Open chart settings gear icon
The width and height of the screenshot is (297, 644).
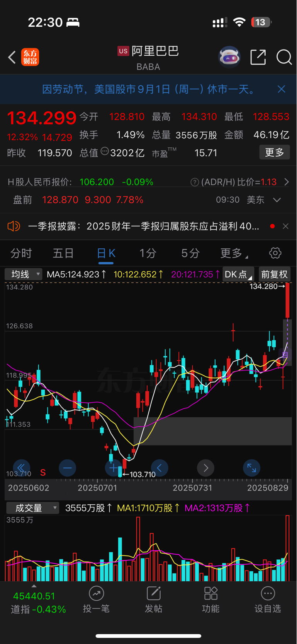coord(275,253)
